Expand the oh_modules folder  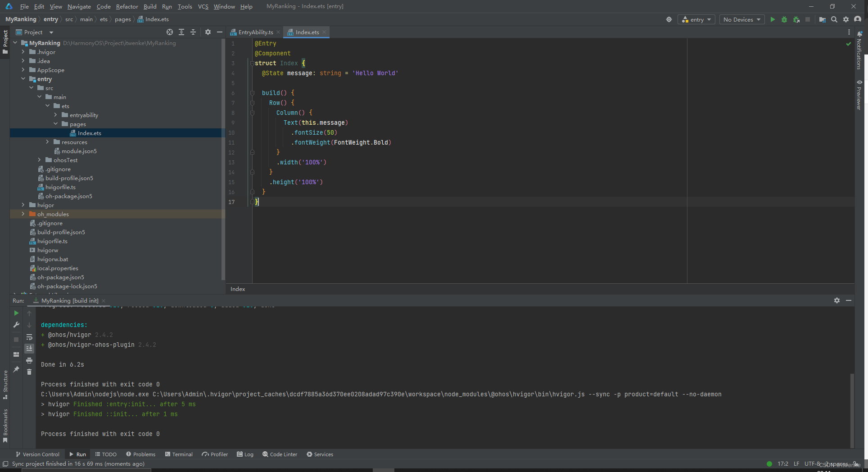pyautogui.click(x=23, y=214)
